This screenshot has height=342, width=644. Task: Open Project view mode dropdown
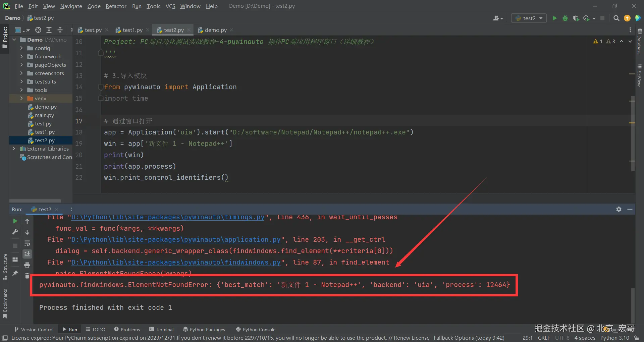22,30
